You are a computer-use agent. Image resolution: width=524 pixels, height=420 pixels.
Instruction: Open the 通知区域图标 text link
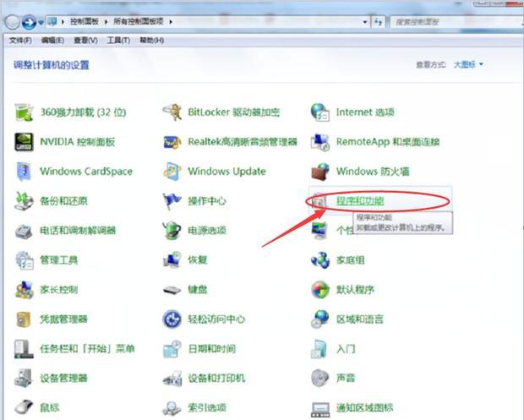(x=364, y=407)
